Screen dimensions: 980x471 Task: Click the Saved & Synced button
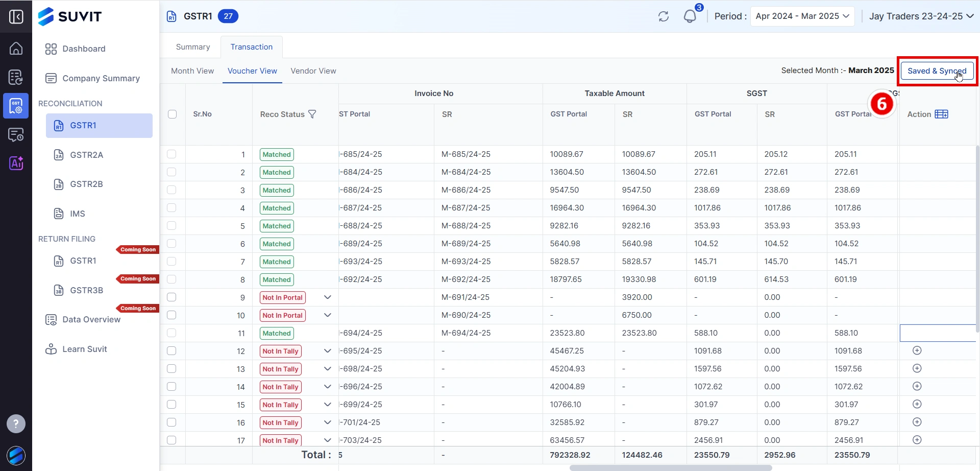tap(937, 71)
